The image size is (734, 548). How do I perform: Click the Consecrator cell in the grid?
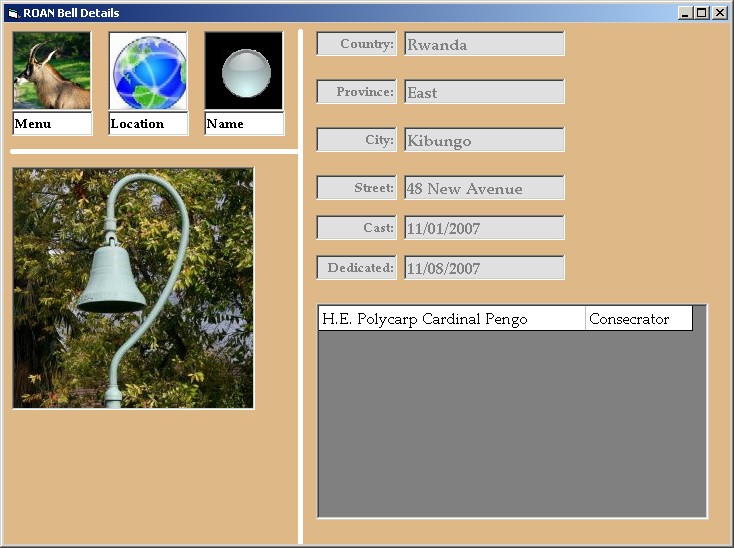point(638,319)
